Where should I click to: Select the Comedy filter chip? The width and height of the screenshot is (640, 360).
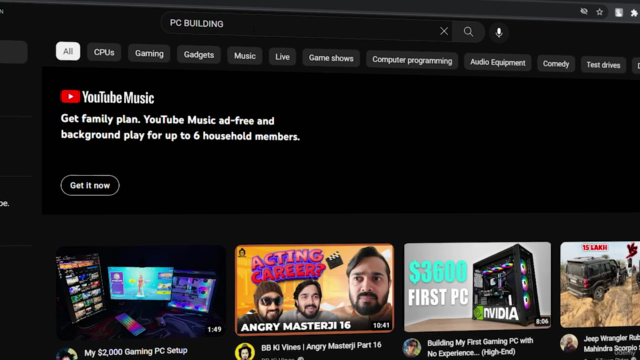[x=556, y=64]
